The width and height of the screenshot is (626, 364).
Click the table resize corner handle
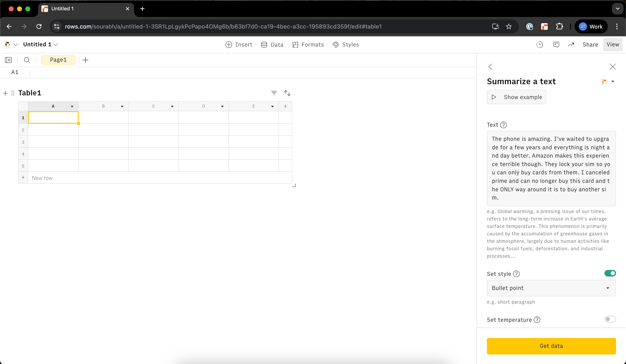[294, 185]
